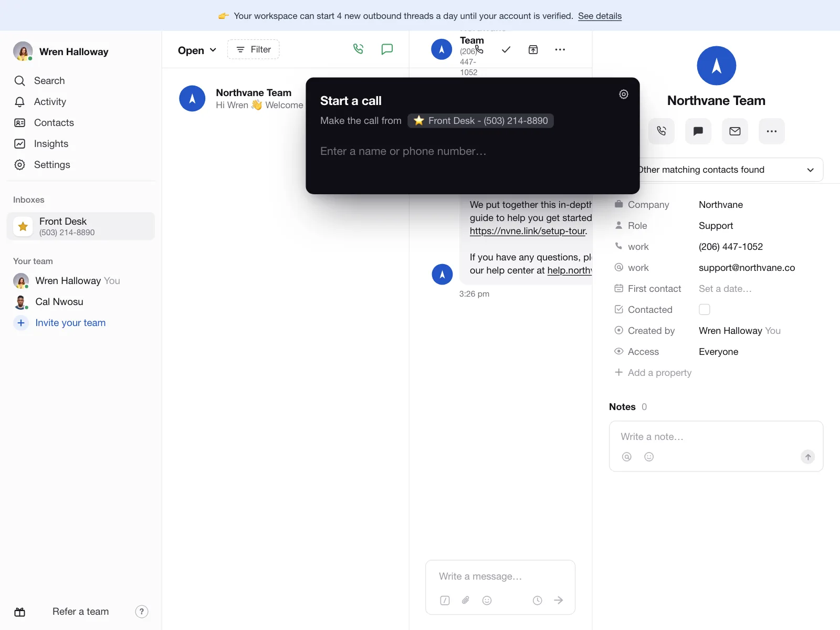This screenshot has width=840, height=630.
Task: Open the help.northvane help center link
Action: (570, 270)
